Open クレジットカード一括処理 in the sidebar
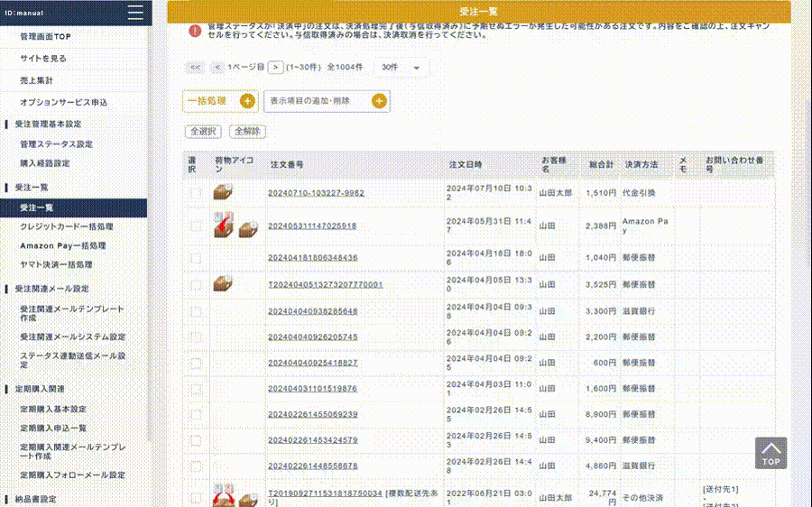This screenshot has width=812, height=507. point(67,226)
